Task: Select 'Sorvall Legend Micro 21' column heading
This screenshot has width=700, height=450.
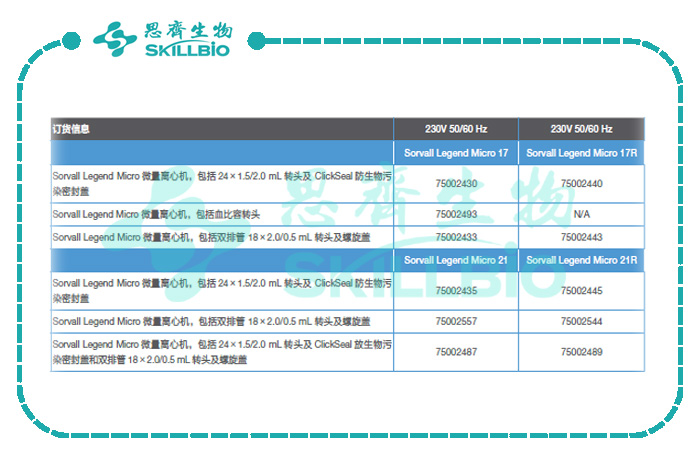Action: tap(456, 260)
